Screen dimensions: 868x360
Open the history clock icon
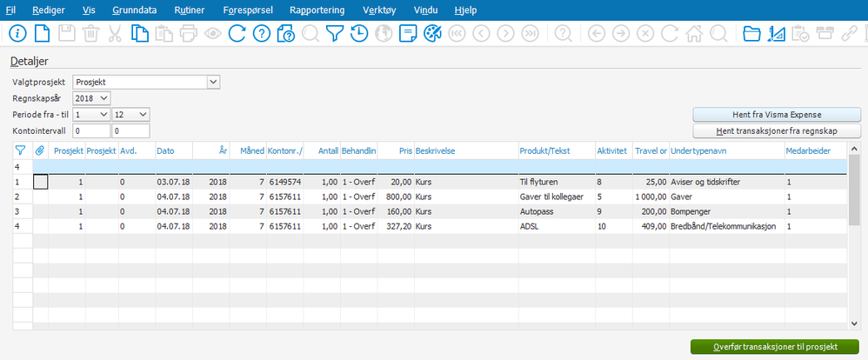358,34
